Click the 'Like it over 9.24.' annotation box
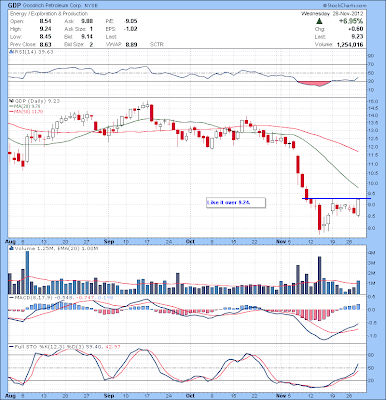The height and width of the screenshot is (400, 386). click(236, 203)
